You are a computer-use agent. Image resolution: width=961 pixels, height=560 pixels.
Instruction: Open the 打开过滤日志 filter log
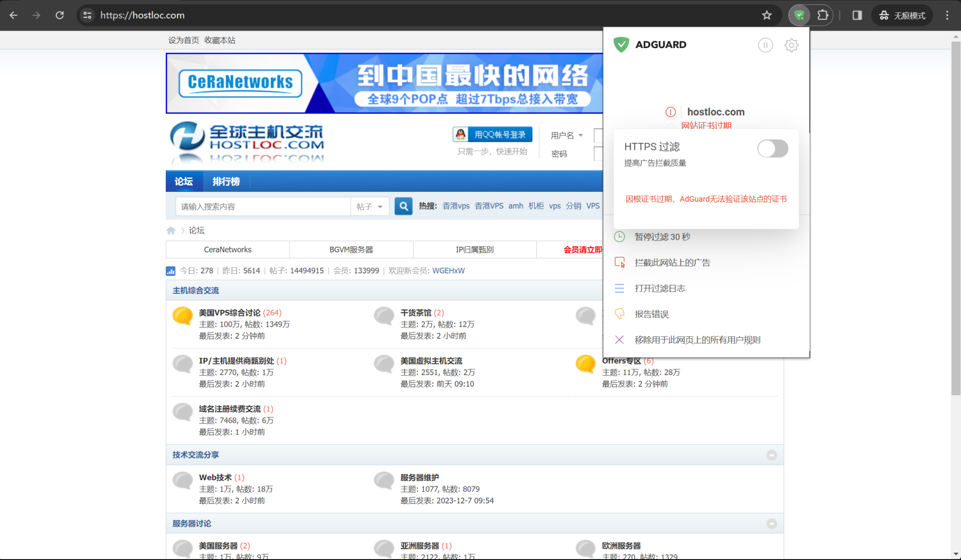click(x=620, y=288)
